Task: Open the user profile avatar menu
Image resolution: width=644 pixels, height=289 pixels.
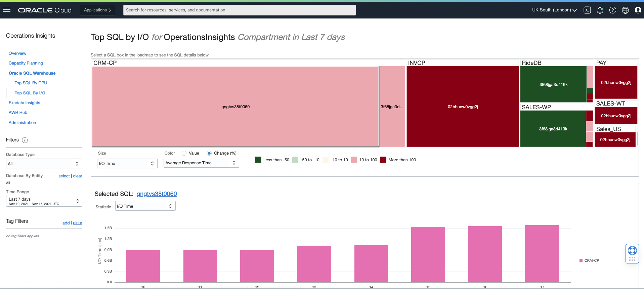Action: click(638, 10)
